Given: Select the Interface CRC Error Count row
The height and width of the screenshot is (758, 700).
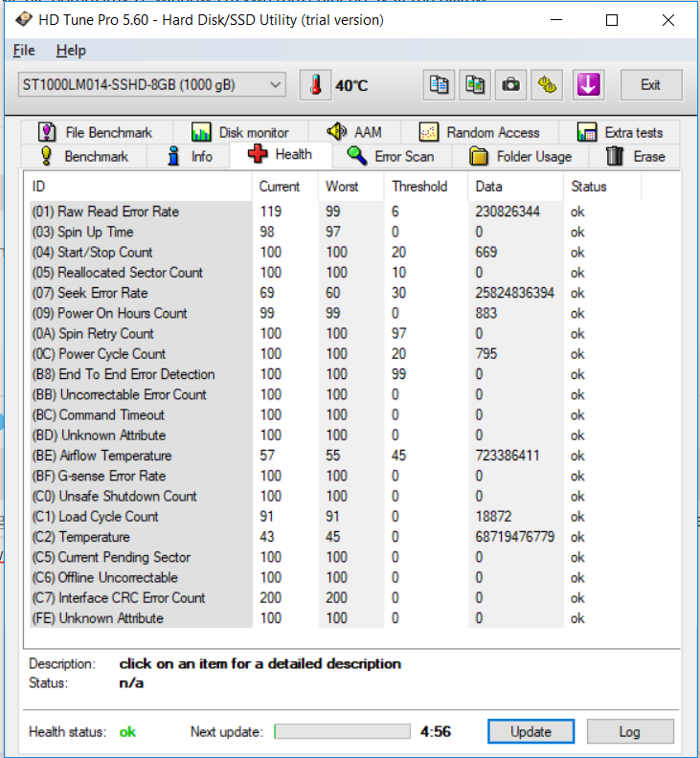Looking at the screenshot, I should 335,597.
